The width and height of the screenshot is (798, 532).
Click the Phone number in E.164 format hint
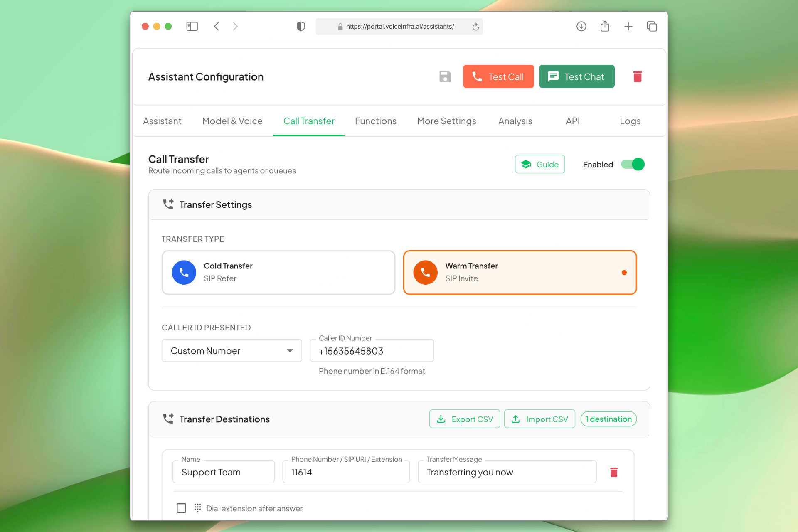pos(372,371)
